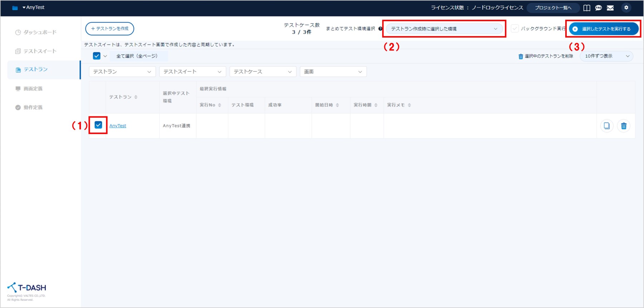Image resolution: width=644 pixels, height=308 pixels.
Task: Click the mail envelope icon
Action: click(610, 8)
